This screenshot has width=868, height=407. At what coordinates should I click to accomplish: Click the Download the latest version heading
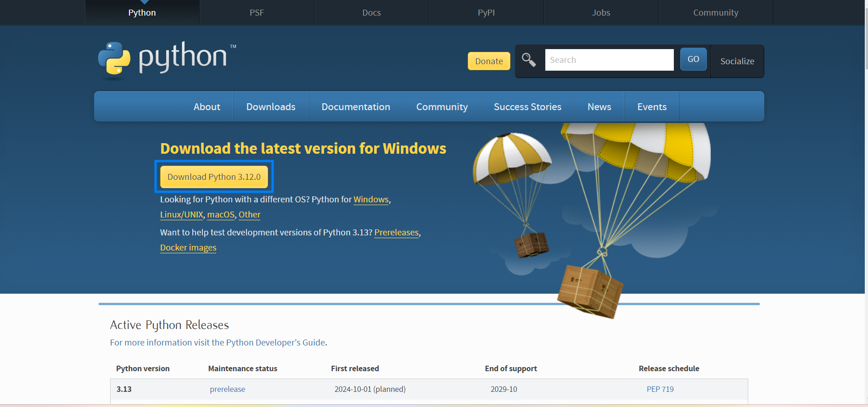(x=303, y=149)
